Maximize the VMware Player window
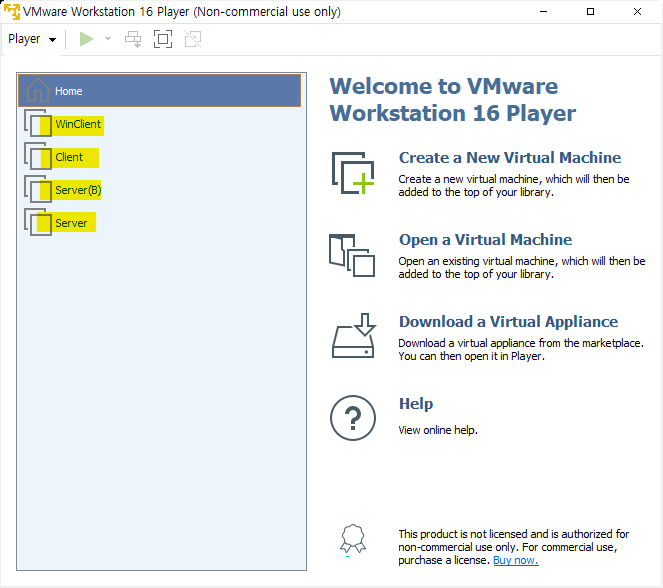663x588 pixels. [590, 11]
